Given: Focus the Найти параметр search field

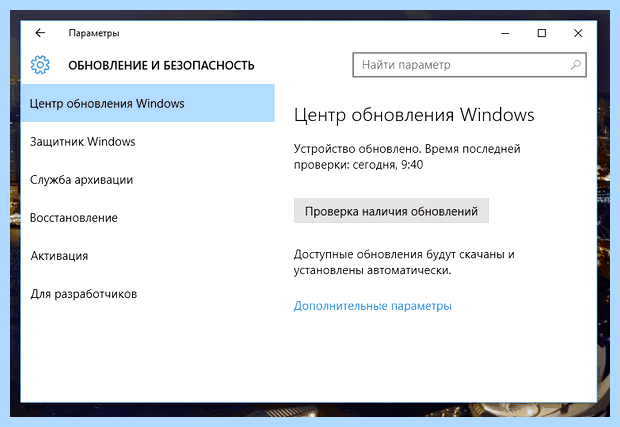Looking at the screenshot, I should coord(469,64).
